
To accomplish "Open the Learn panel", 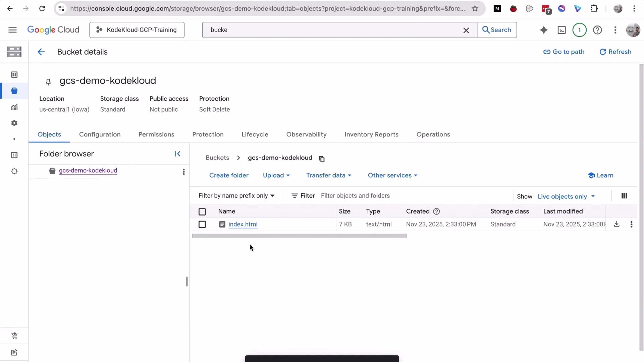I will 600,176.
